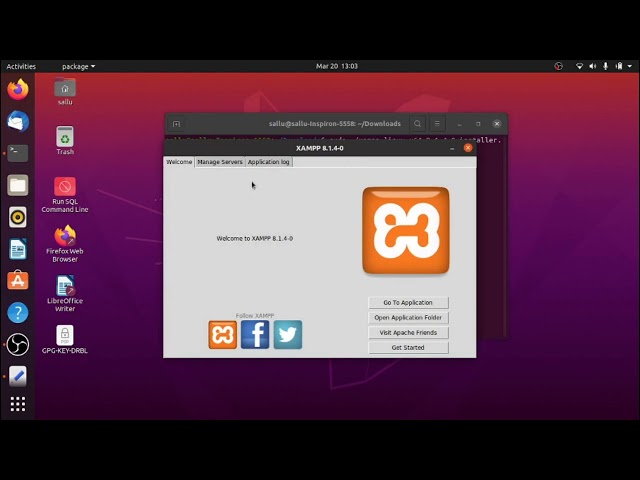
Task: Click the network indicator in top bar
Action: pos(579,66)
